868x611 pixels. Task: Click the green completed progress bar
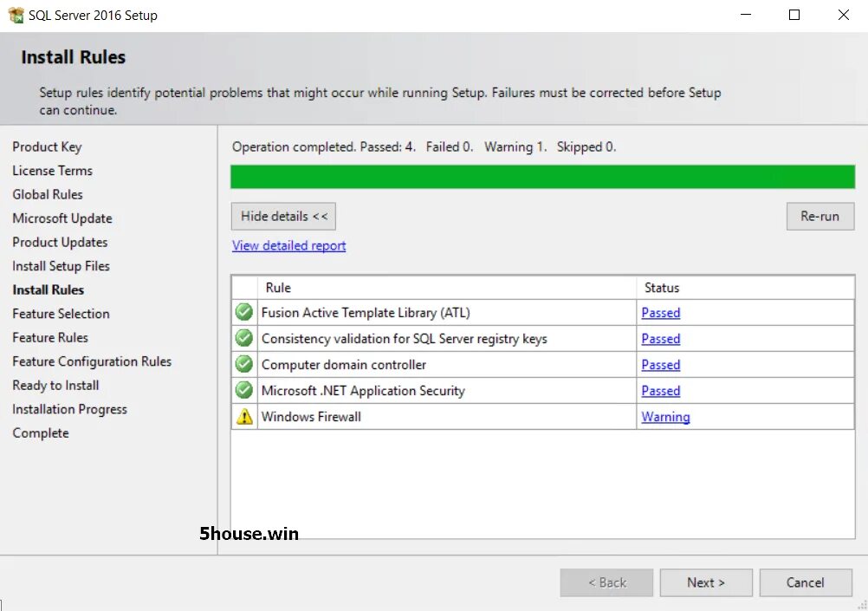[542, 177]
